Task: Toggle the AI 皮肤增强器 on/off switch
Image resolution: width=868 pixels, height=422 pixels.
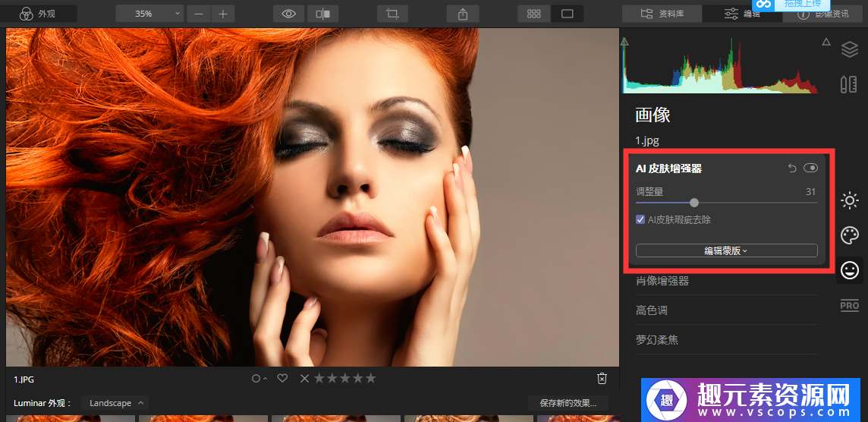Action: [810, 168]
